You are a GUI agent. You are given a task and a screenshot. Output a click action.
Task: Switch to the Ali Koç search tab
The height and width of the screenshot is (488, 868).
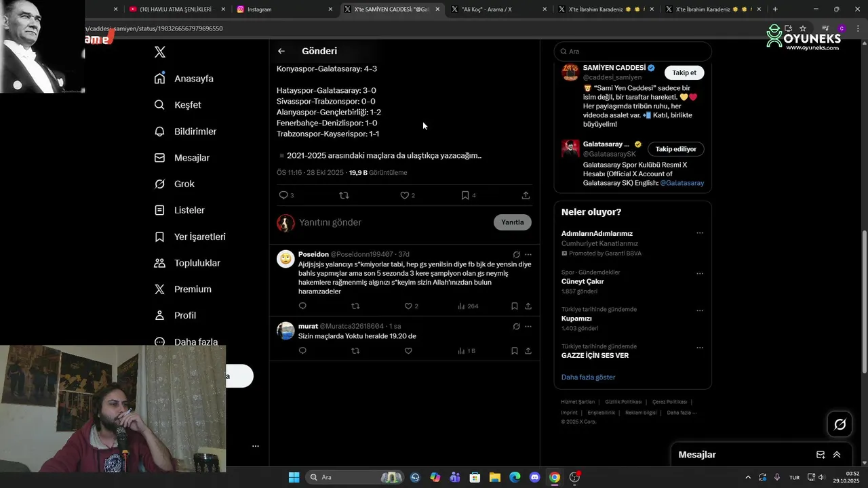(x=498, y=9)
